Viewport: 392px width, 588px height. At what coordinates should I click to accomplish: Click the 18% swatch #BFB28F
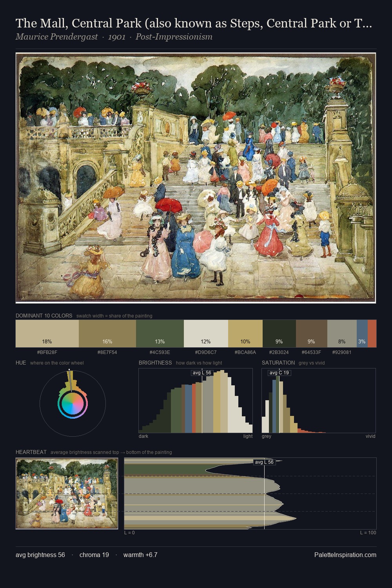(47, 334)
